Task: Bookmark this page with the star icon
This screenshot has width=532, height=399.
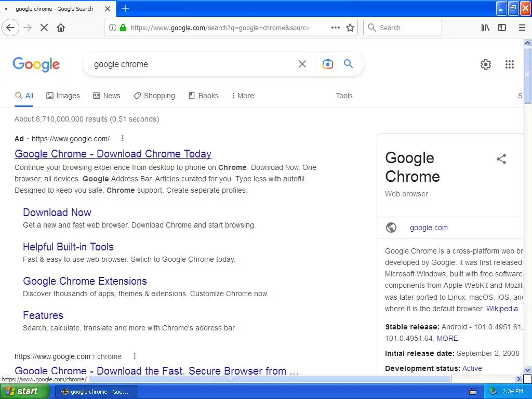Action: (350, 28)
